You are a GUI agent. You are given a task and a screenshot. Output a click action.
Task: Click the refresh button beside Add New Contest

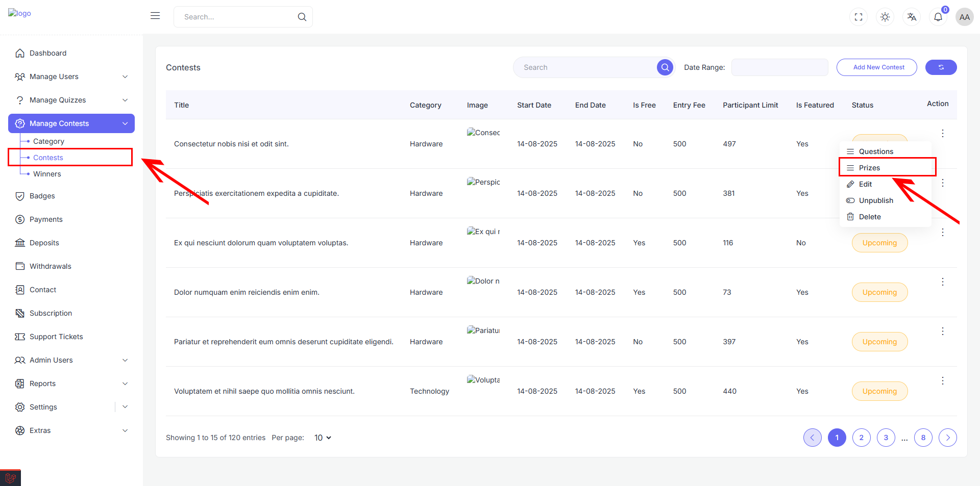point(941,67)
